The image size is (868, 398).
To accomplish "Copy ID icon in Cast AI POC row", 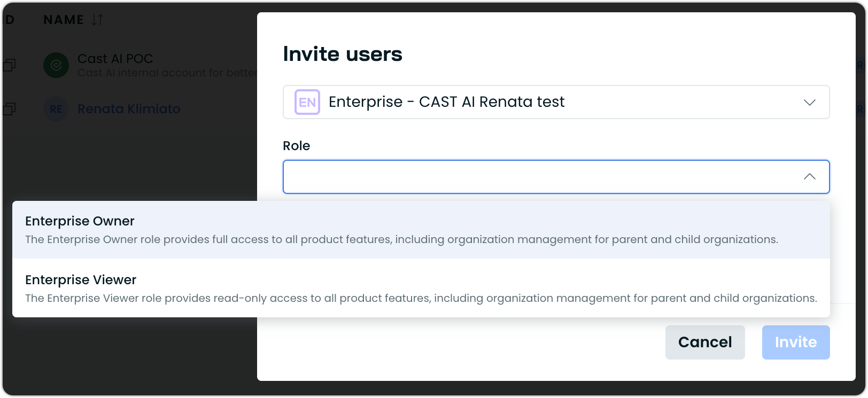I will [9, 65].
